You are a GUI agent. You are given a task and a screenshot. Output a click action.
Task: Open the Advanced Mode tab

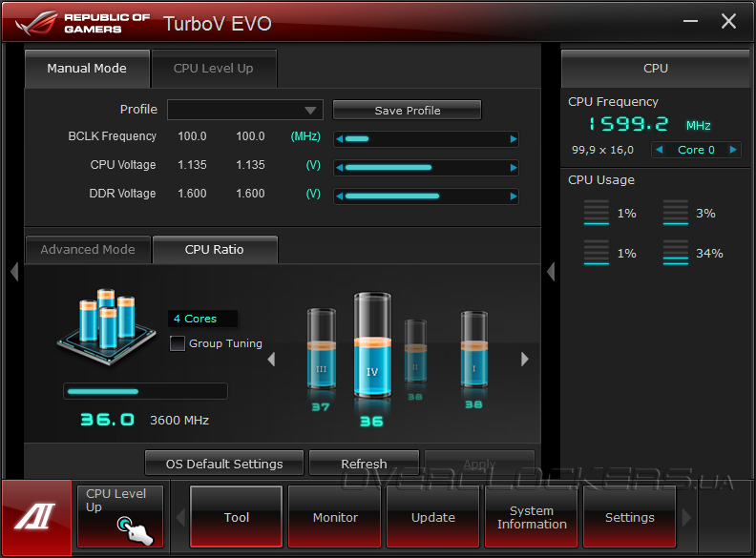coord(88,250)
